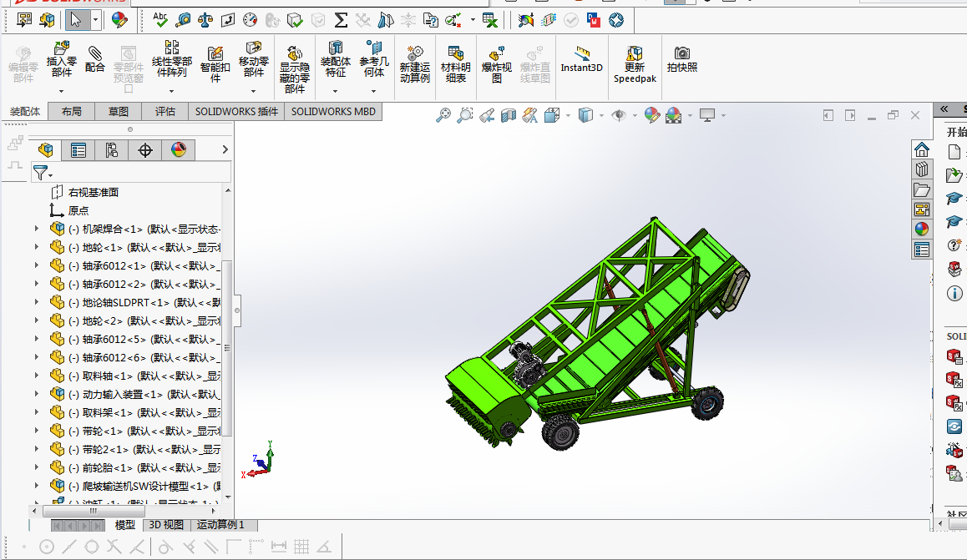Switch to 评估 (Evaluate) ribbon tab

(x=165, y=112)
